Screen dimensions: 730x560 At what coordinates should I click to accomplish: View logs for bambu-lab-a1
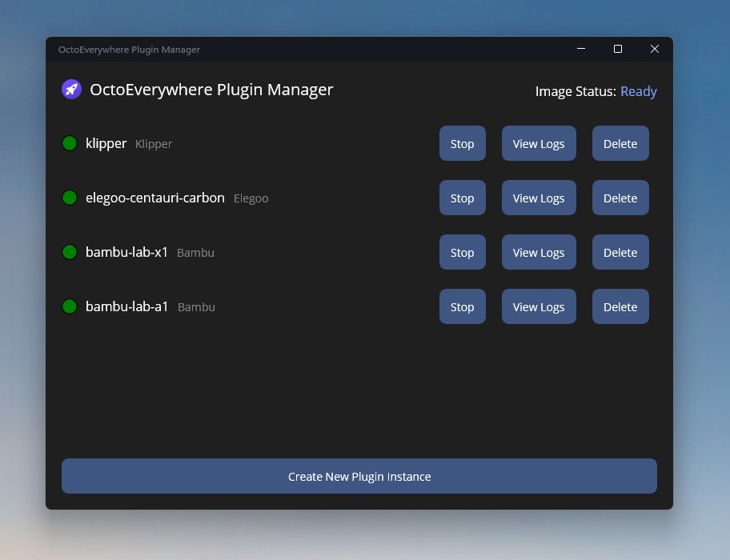coord(539,307)
